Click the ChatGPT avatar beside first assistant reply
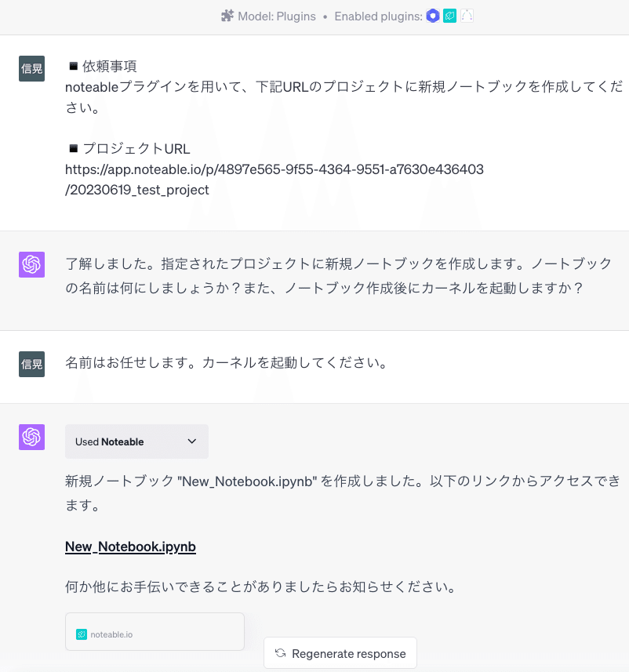This screenshot has height=672, width=629. point(31,264)
